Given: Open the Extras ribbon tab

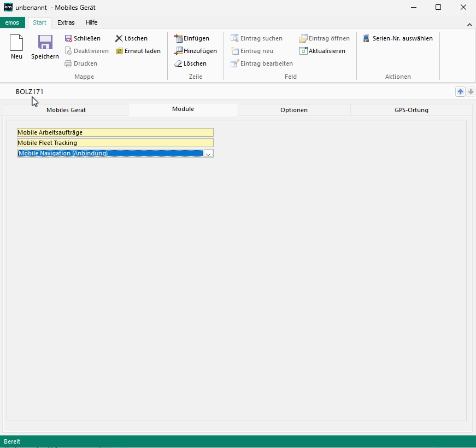Looking at the screenshot, I should point(66,22).
